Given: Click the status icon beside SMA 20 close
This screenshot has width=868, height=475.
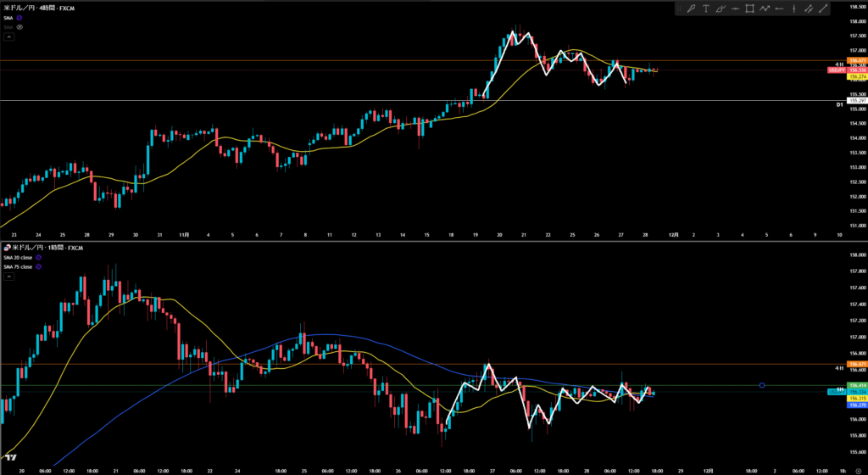Looking at the screenshot, I should coord(37,256).
